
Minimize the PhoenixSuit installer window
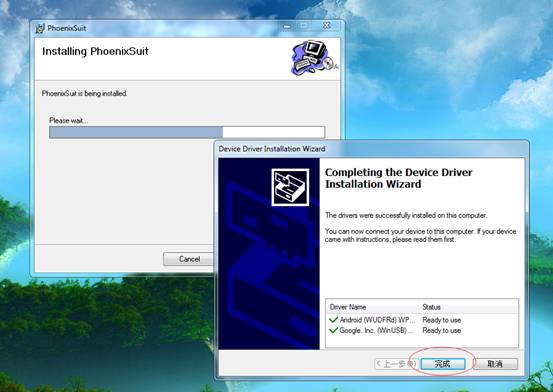point(287,26)
